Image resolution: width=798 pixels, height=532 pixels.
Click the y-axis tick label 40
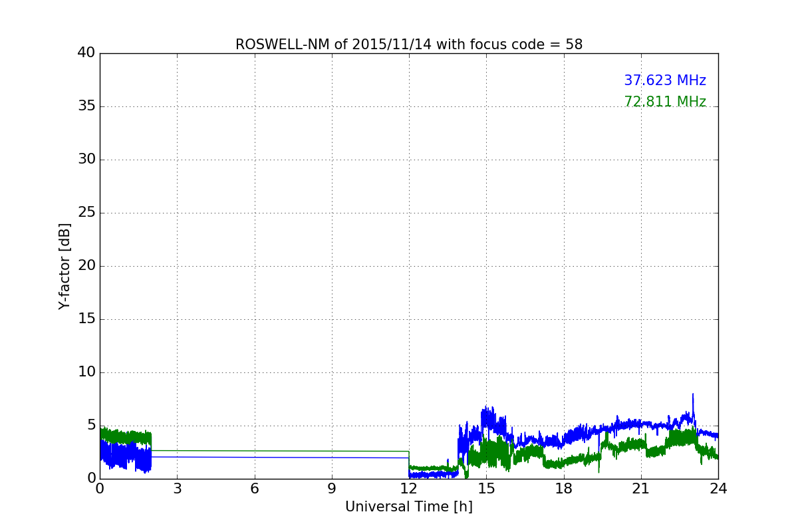coord(86,53)
